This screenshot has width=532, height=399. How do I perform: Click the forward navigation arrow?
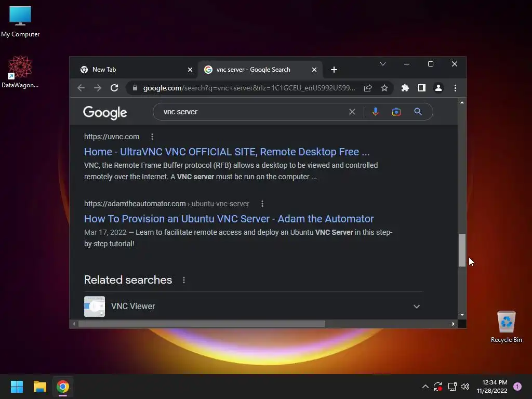[98, 88]
